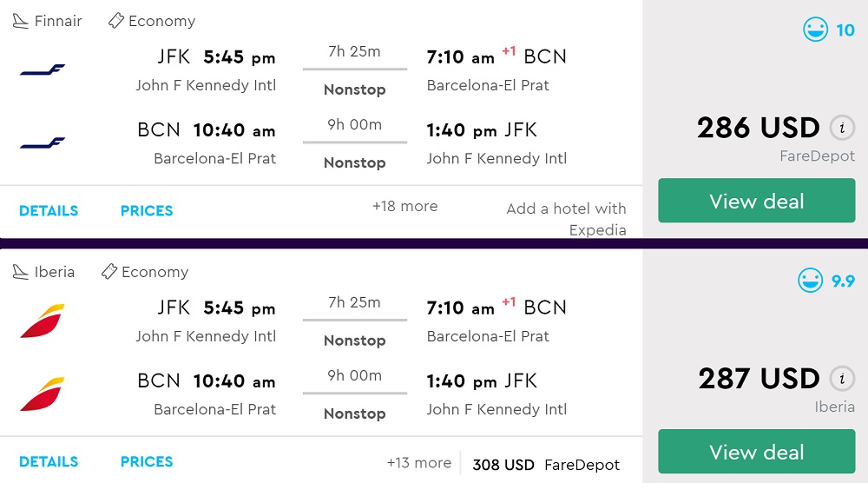
Task: Show PRICES for the Iberia flight
Action: [x=147, y=461]
